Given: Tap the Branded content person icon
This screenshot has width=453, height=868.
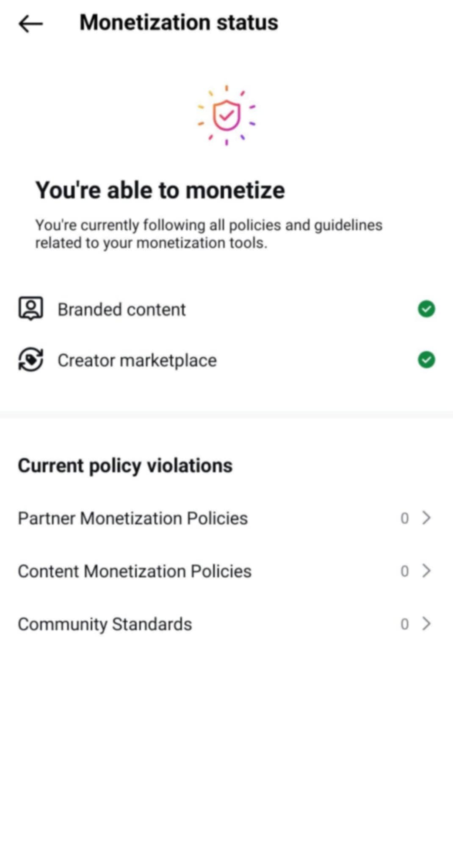Looking at the screenshot, I should click(x=30, y=309).
